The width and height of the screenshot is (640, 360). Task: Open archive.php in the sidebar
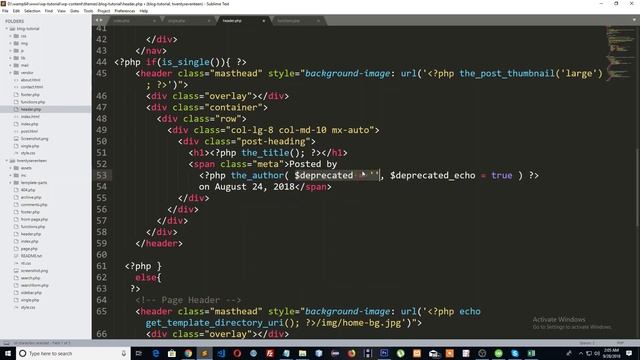(x=31, y=197)
